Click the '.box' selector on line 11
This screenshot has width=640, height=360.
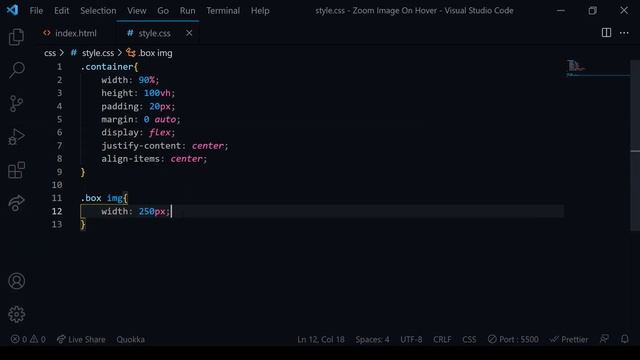coord(91,198)
